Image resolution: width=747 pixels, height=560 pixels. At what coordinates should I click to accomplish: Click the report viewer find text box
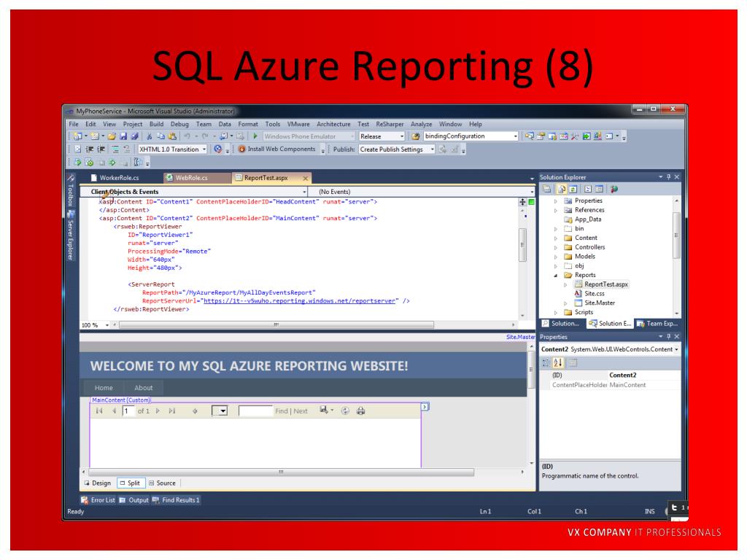pos(255,411)
